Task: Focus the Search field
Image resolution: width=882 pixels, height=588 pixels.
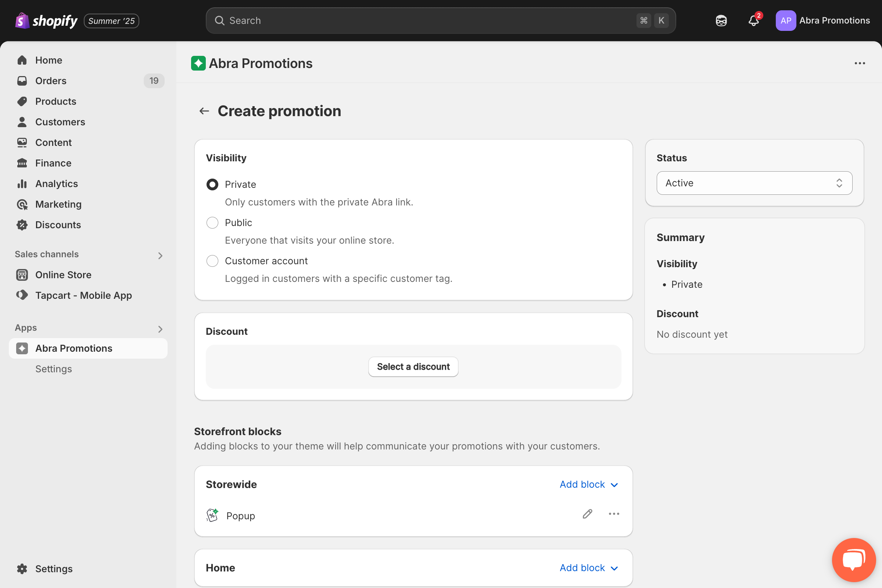Action: (x=441, y=21)
